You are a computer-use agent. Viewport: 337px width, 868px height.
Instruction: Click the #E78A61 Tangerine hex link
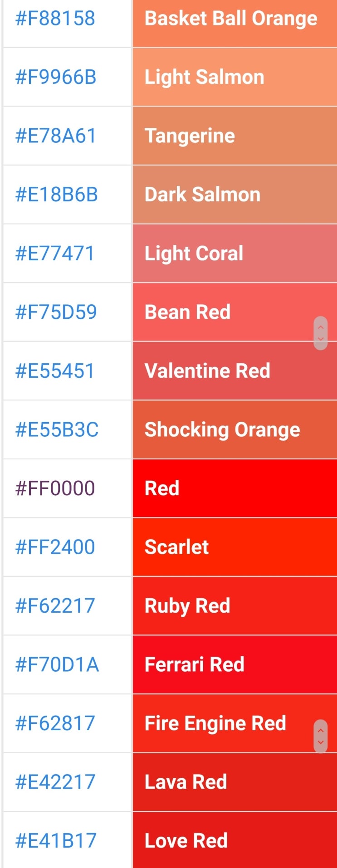pyautogui.click(x=54, y=136)
